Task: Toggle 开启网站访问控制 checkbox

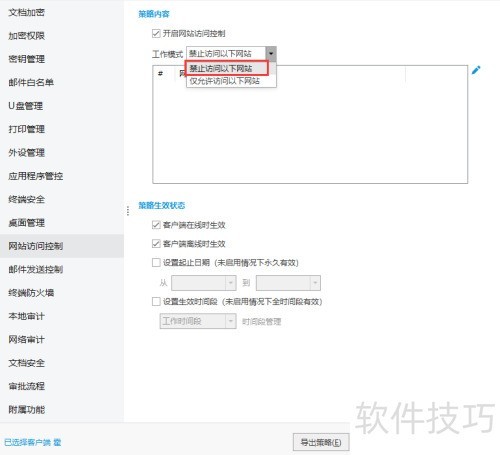Action: 156,33
